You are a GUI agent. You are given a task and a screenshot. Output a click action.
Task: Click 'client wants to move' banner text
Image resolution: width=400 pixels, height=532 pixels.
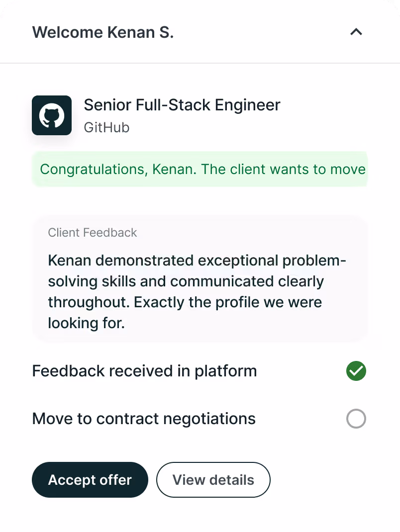297,169
